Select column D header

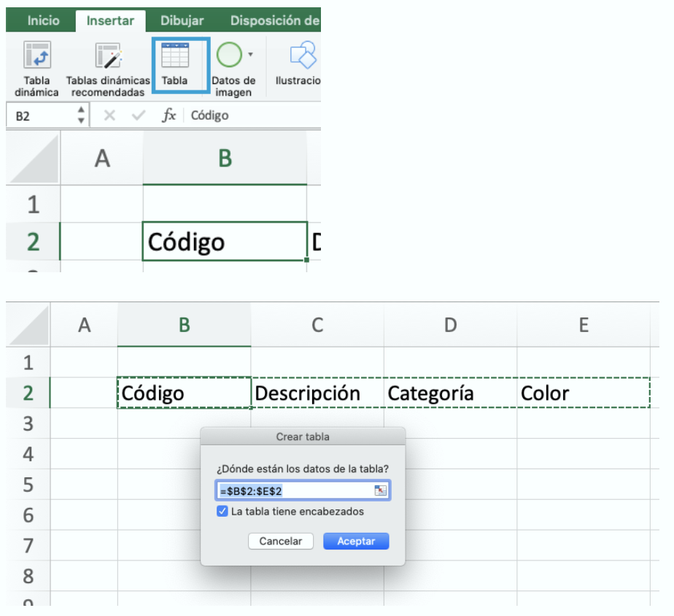click(450, 325)
